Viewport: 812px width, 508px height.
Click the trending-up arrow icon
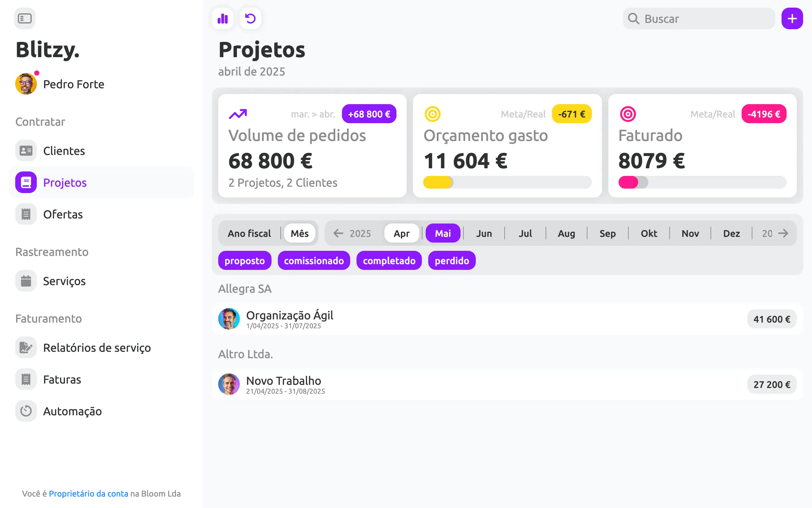click(238, 114)
